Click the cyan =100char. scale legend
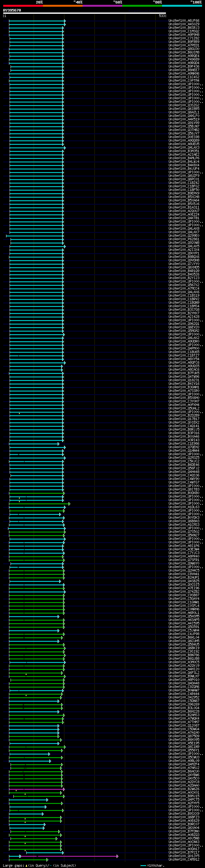This screenshot has width=205, height=868. pyautogui.click(x=152, y=866)
